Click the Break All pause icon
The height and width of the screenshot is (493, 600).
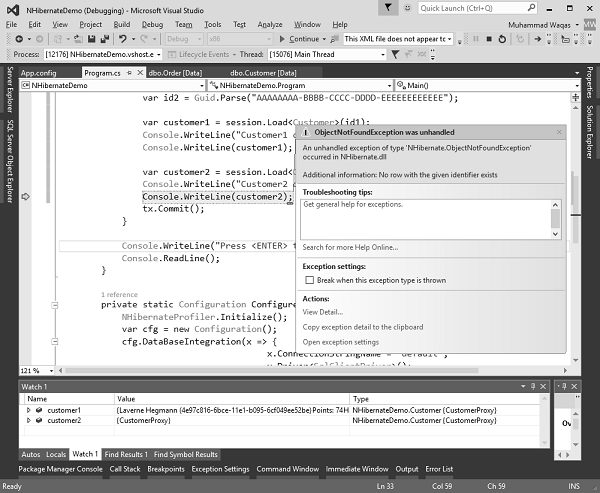(476, 39)
